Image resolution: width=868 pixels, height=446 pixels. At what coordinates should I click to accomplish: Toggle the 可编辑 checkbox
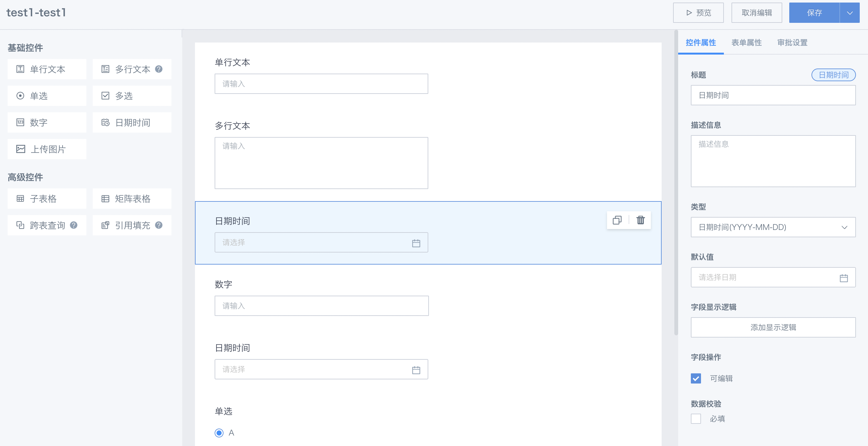coord(696,378)
